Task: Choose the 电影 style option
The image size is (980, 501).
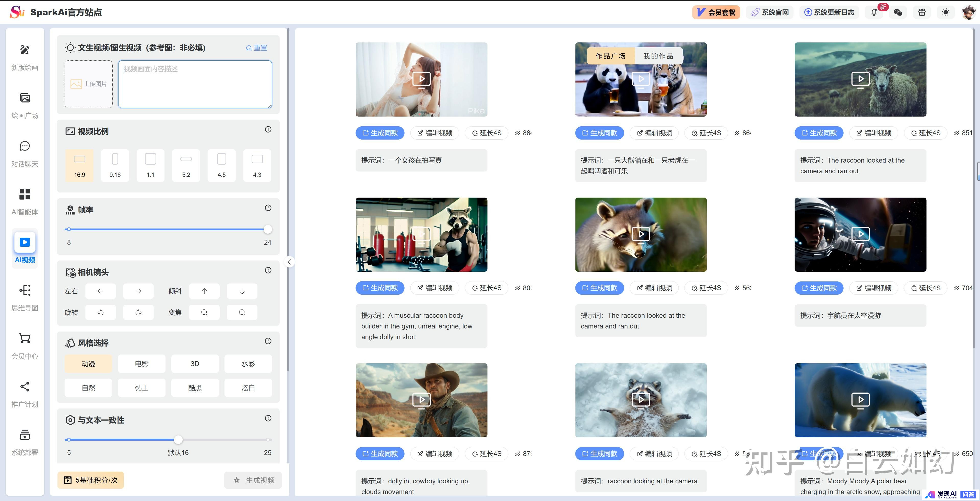Action: coord(141,363)
